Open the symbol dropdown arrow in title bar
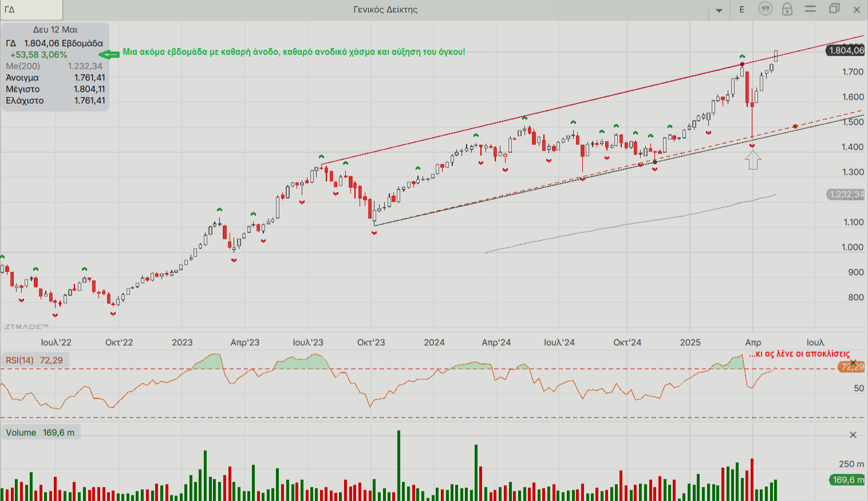 pyautogui.click(x=719, y=10)
